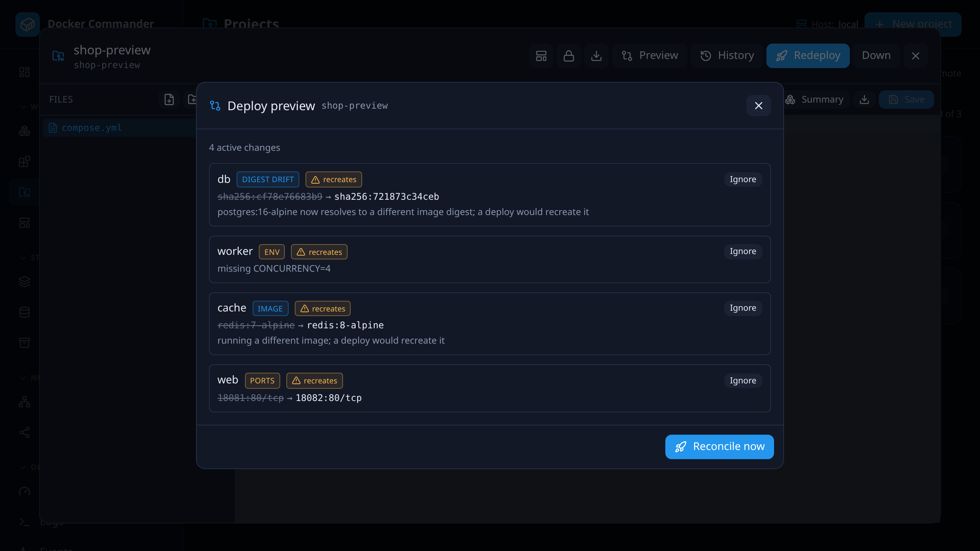Click the recreates warning badge on db
The height and width of the screenshot is (551, 980).
click(333, 179)
